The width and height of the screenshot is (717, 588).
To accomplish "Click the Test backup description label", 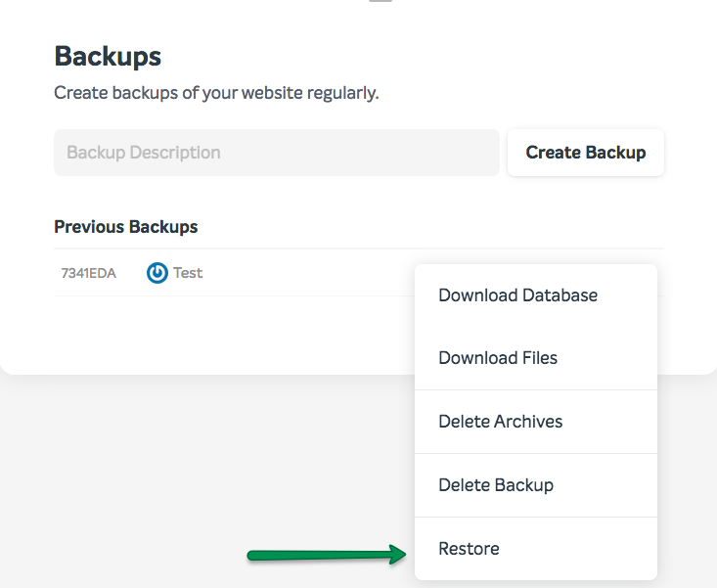I will pos(188,273).
